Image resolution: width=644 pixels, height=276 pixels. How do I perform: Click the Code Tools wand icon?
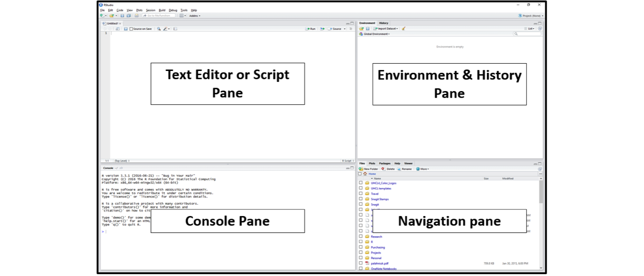point(165,29)
